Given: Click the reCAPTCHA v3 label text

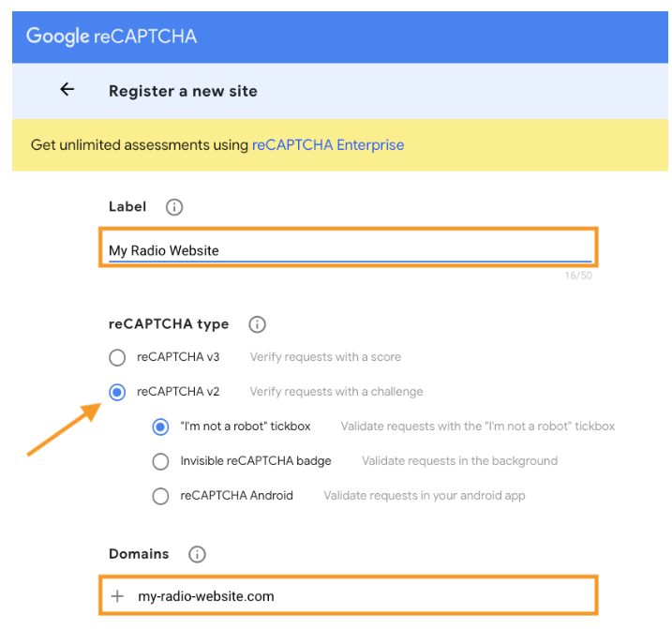Looking at the screenshot, I should 178,357.
